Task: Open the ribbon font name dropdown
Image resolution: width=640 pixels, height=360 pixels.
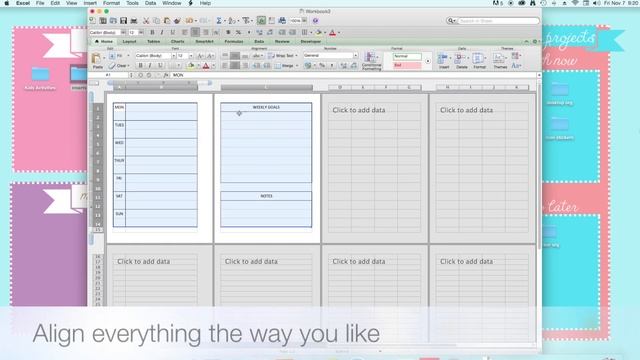Action: click(173, 56)
